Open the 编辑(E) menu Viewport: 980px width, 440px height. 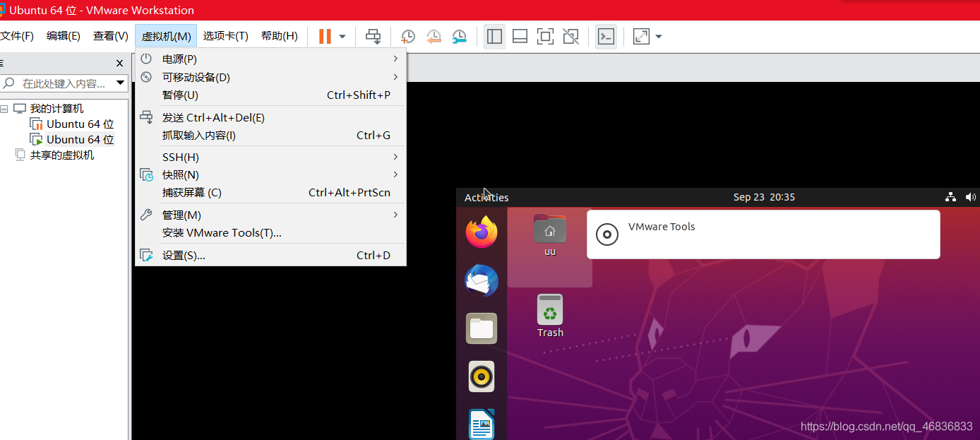(64, 36)
